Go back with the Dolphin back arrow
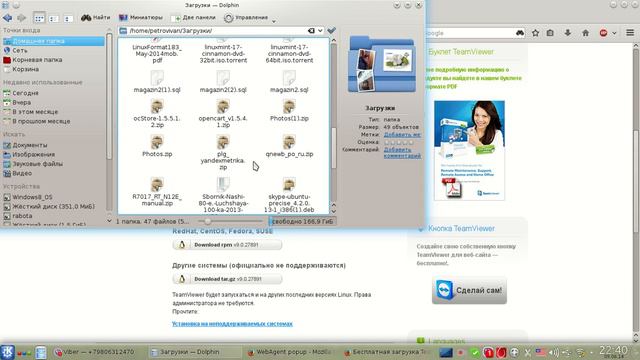 tap(7, 18)
